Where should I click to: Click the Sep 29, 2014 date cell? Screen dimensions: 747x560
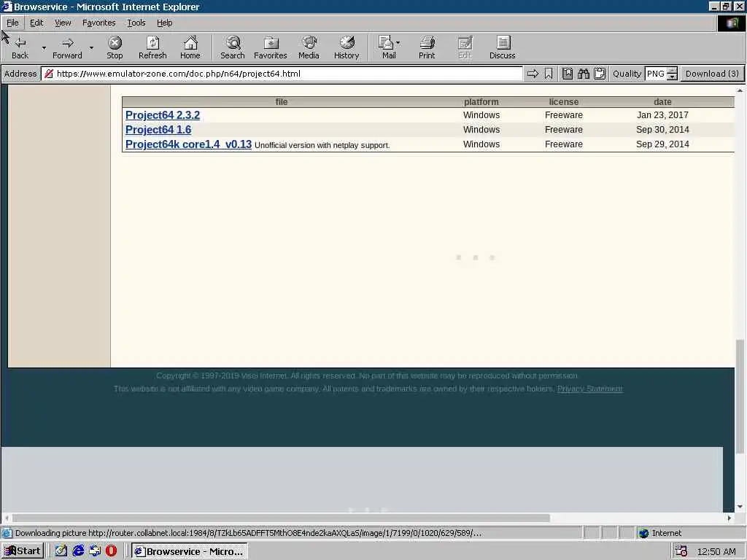pyautogui.click(x=662, y=144)
